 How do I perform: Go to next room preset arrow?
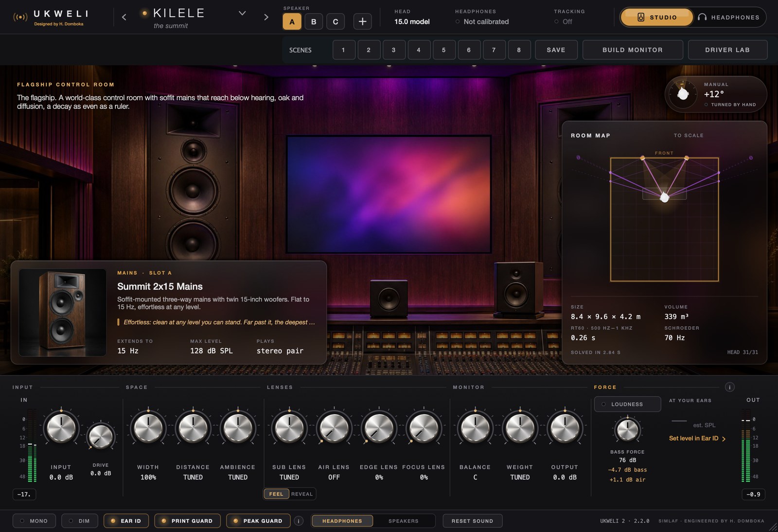[x=266, y=17]
